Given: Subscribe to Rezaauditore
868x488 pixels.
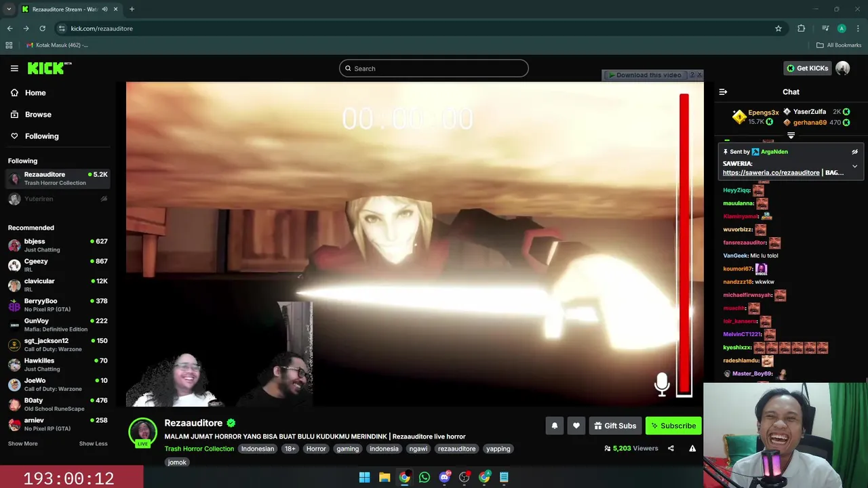Looking at the screenshot, I should point(673,426).
